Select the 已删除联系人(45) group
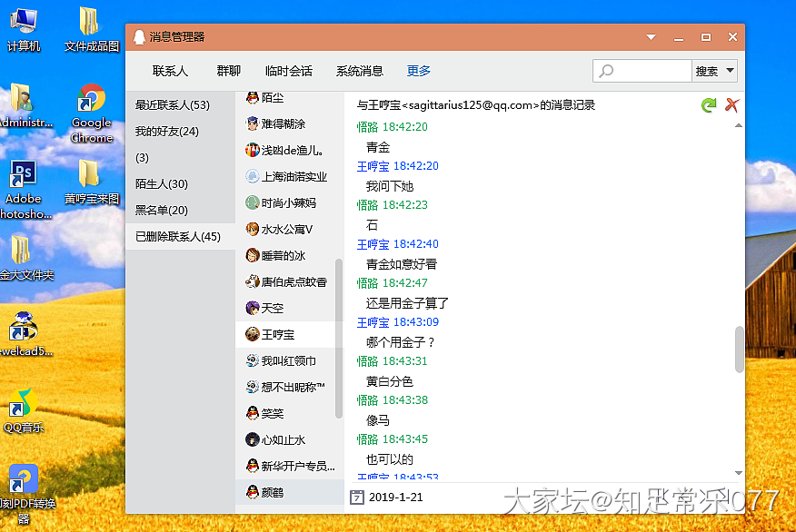Screen dimensions: 796x532 [x=178, y=236]
